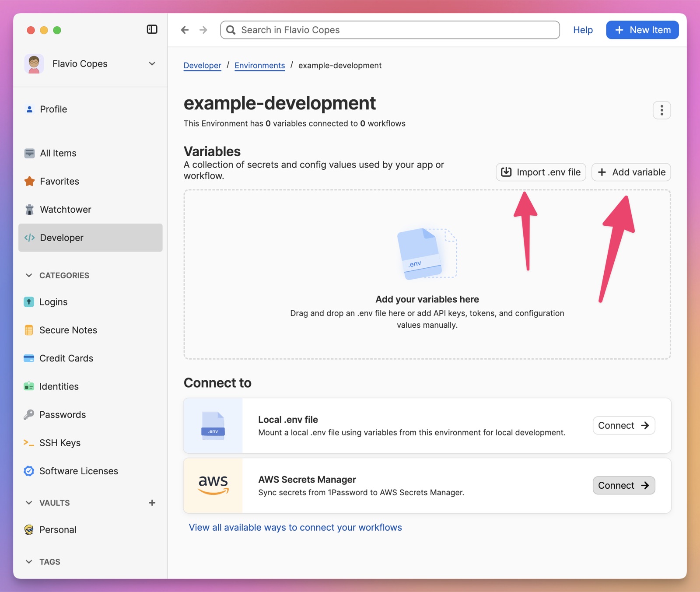This screenshot has height=592, width=700.
Task: Click the Developer code brackets icon
Action: (29, 238)
